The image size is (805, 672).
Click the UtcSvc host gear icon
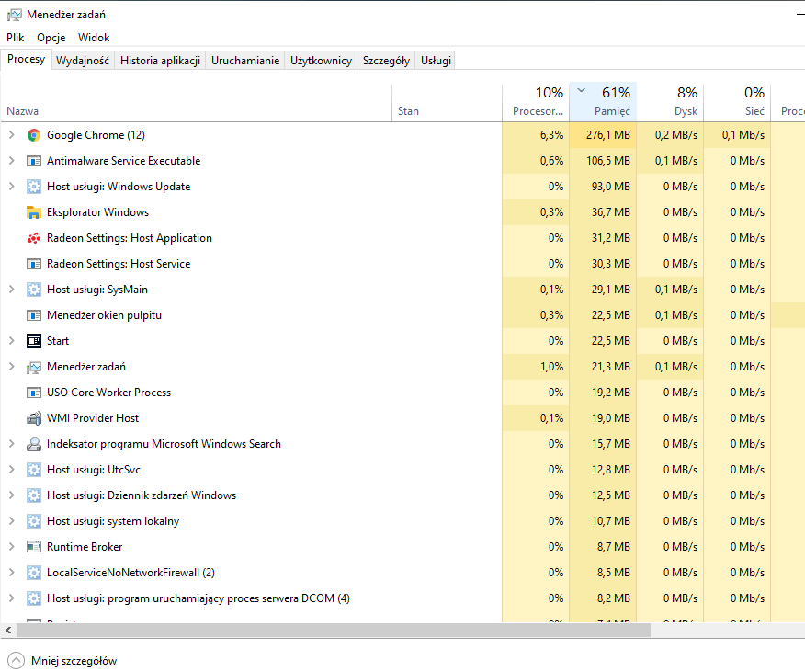34,470
